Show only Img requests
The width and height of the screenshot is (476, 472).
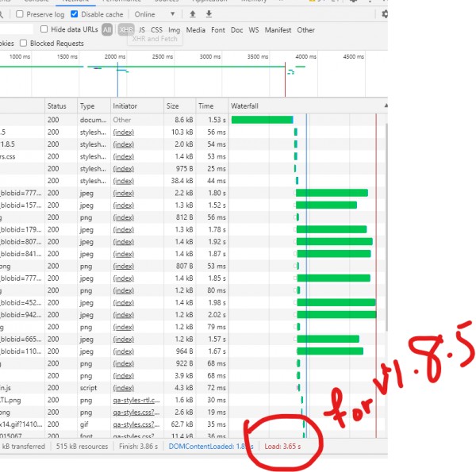[174, 29]
